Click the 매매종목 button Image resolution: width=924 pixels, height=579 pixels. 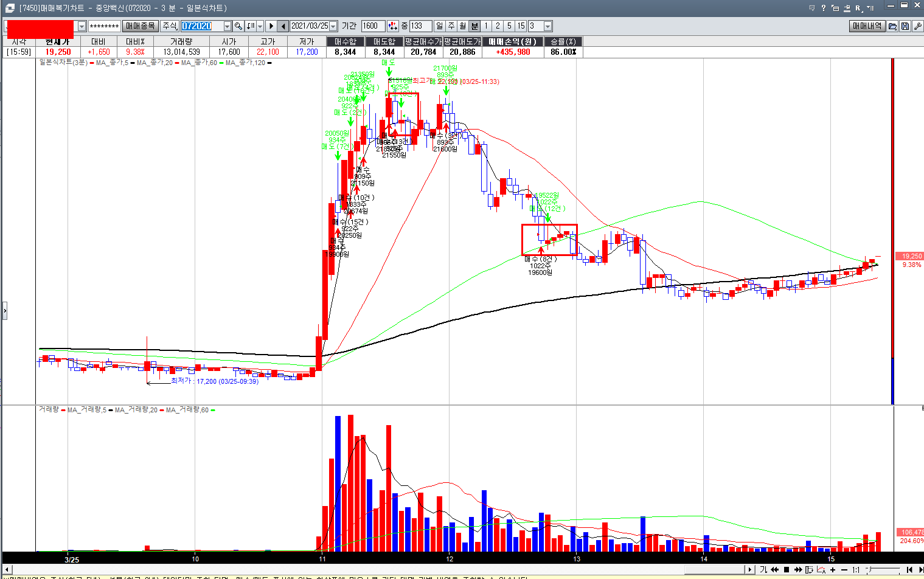click(x=140, y=26)
